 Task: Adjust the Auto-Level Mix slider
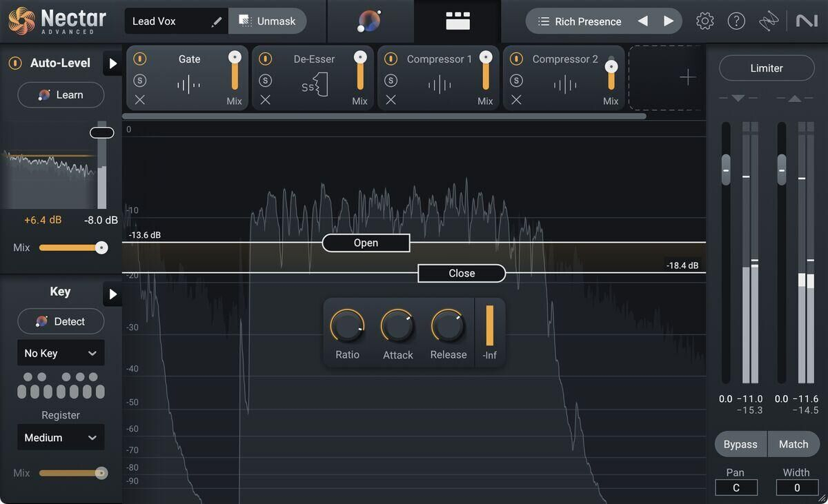point(101,248)
